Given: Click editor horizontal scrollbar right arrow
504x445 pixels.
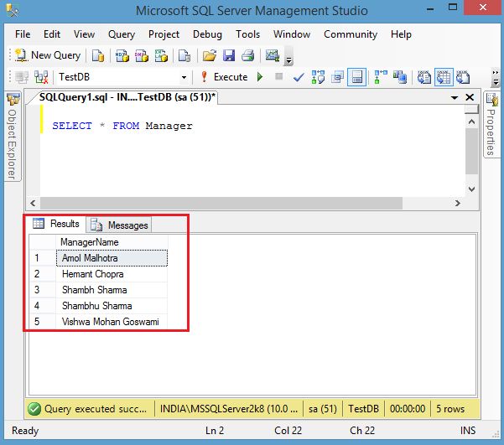Looking at the screenshot, I should click(458, 203).
